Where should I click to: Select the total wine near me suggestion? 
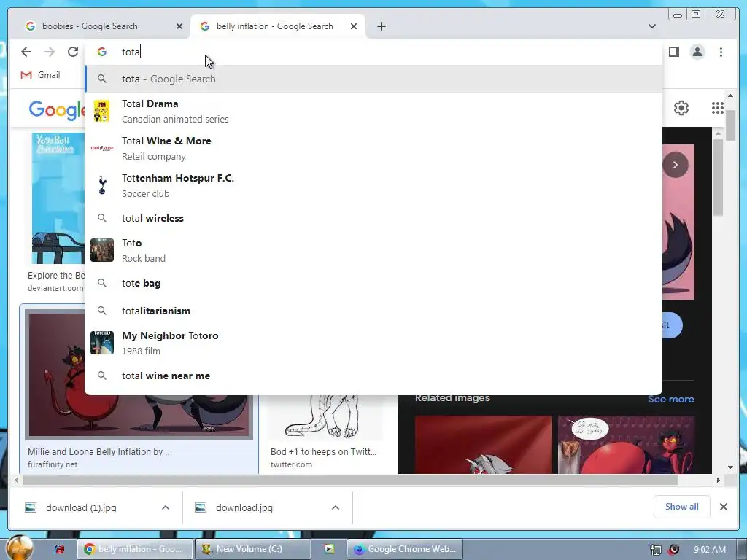pyautogui.click(x=373, y=376)
